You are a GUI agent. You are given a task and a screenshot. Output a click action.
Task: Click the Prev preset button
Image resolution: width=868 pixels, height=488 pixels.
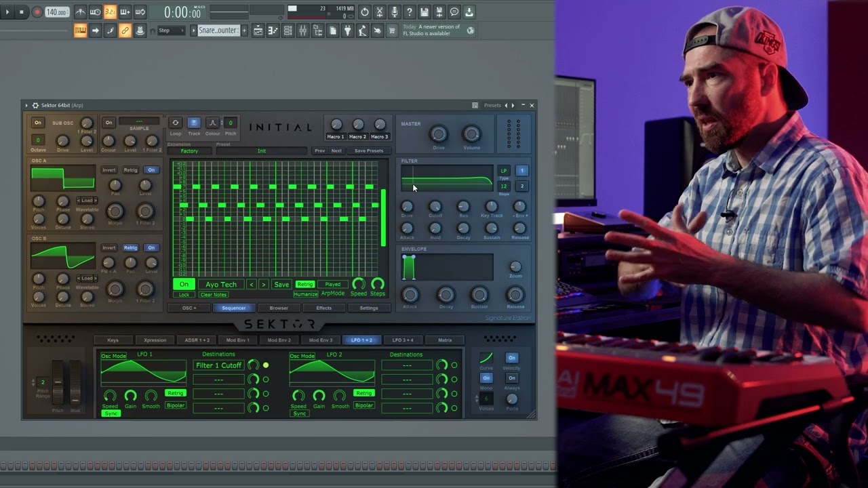[319, 151]
